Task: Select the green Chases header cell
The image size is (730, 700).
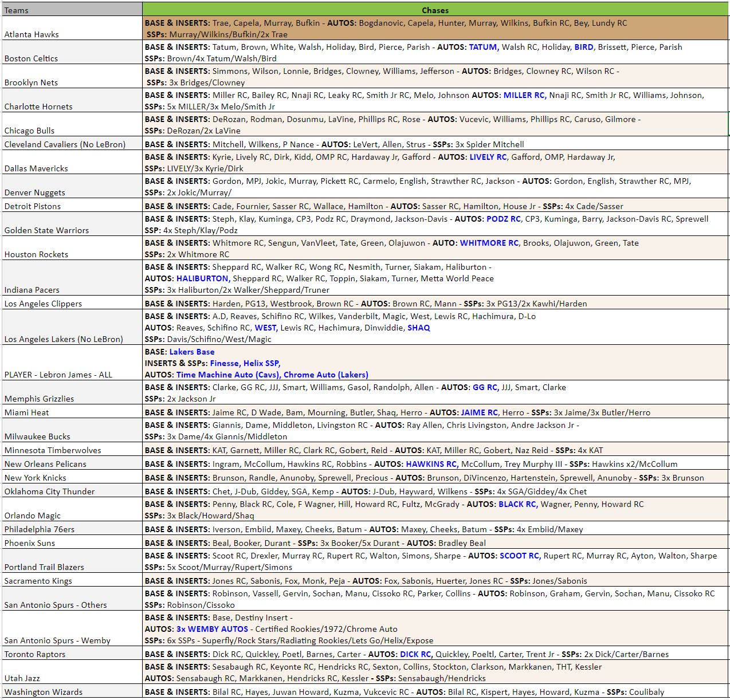Action: point(435,10)
